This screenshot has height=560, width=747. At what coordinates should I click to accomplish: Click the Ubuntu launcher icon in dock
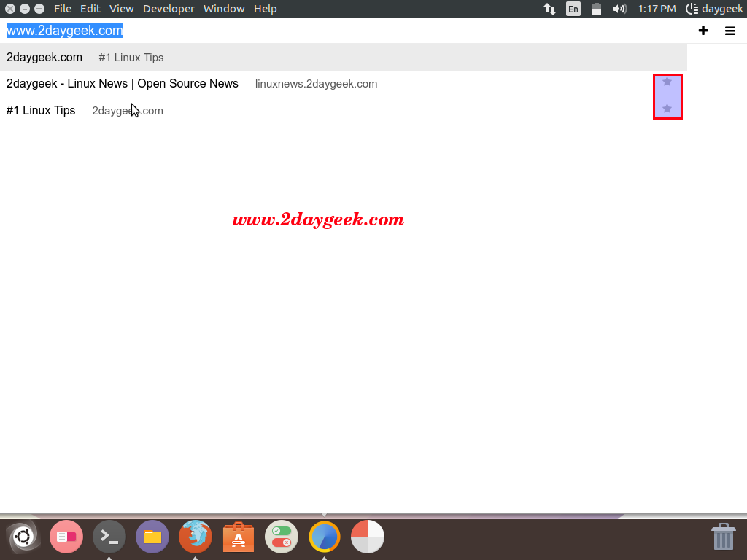click(x=23, y=537)
